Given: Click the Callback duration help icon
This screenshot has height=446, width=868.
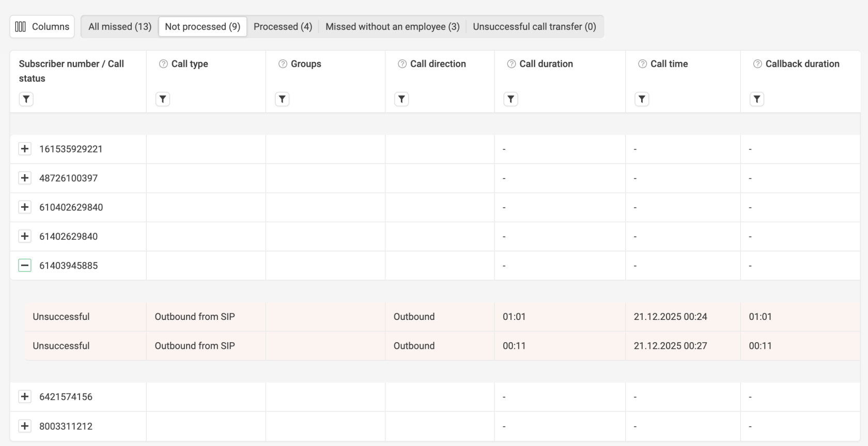Looking at the screenshot, I should click(757, 64).
